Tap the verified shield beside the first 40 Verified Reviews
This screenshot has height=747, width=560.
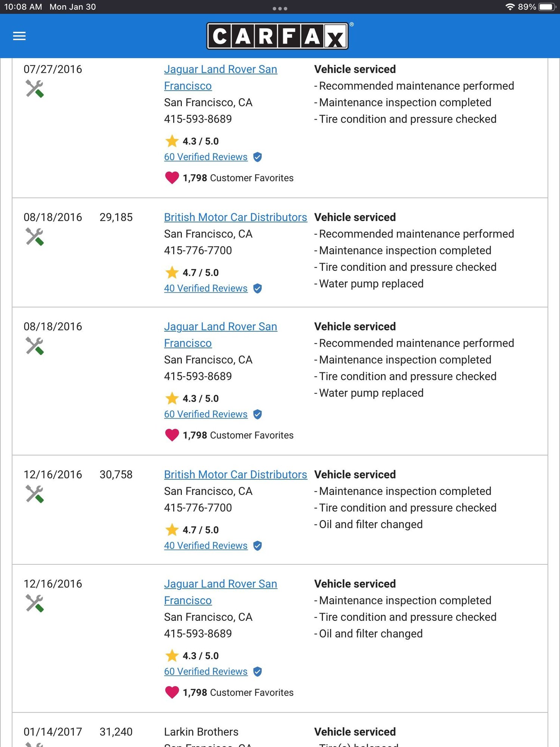click(x=258, y=288)
